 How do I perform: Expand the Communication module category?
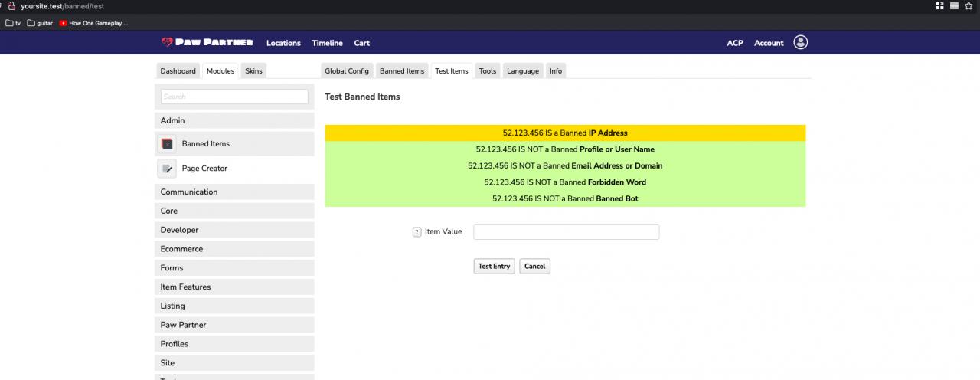click(234, 192)
